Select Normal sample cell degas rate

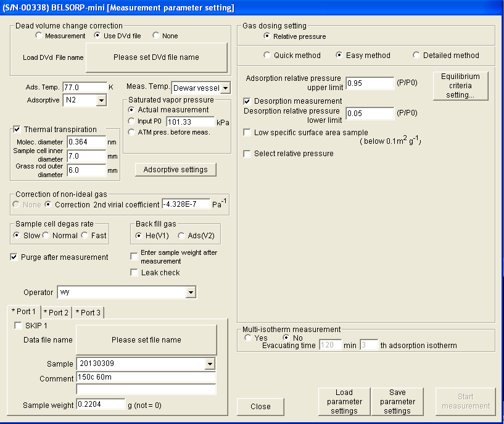(x=45, y=235)
